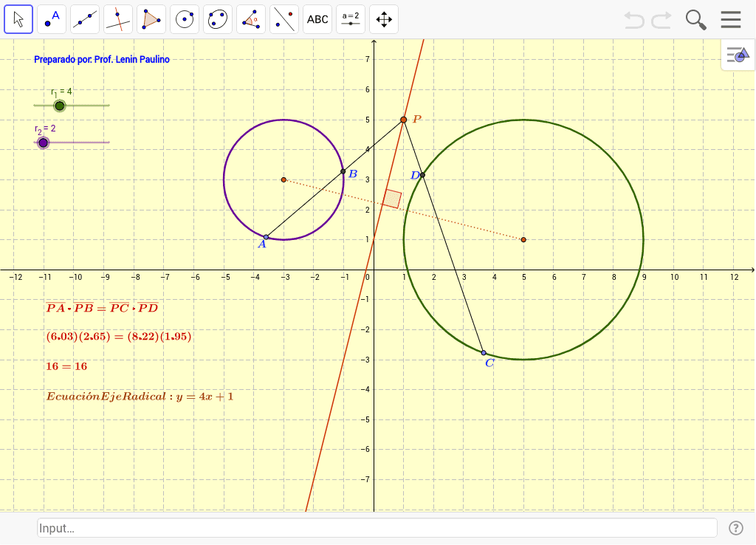Click the Undo button
Image resolution: width=756 pixels, height=545 pixels.
point(633,20)
